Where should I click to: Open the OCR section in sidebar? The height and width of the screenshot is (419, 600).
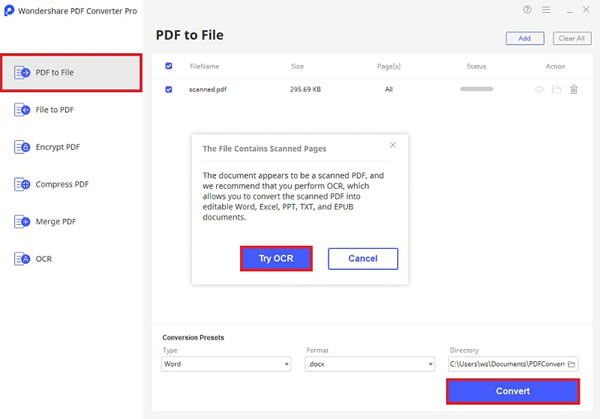click(71, 259)
